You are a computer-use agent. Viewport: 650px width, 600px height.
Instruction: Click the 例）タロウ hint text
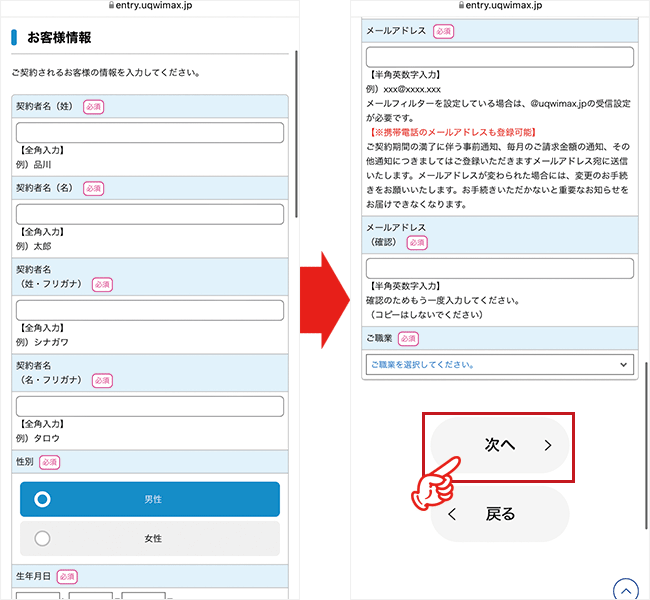tap(38, 438)
